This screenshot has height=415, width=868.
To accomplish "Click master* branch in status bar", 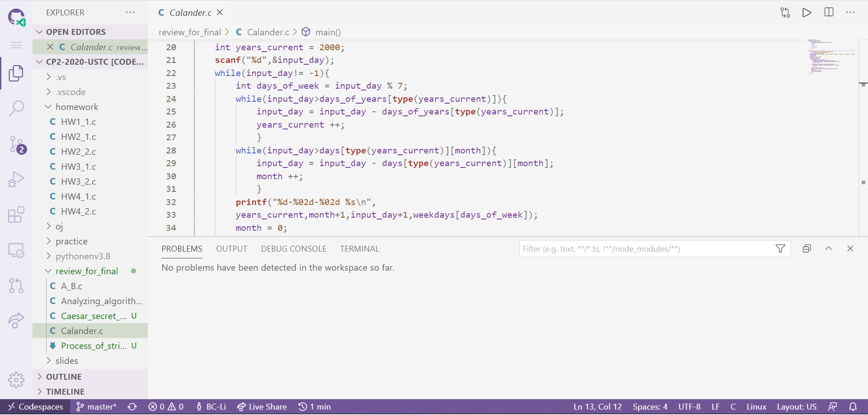I will 96,407.
